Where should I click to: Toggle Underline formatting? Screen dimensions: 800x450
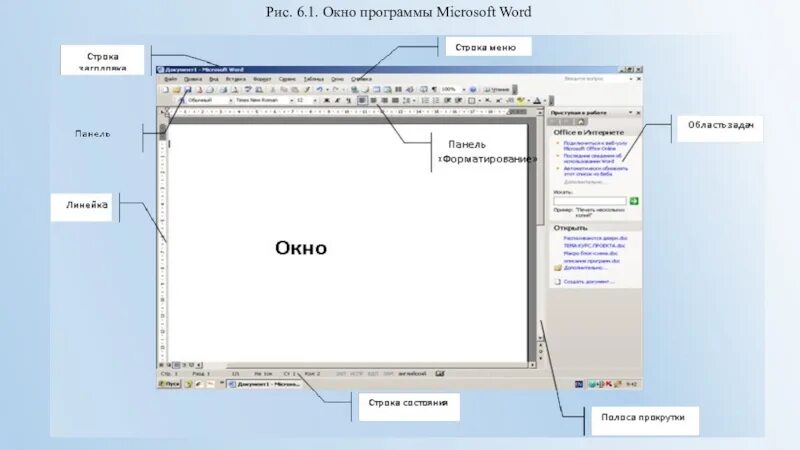tap(348, 101)
